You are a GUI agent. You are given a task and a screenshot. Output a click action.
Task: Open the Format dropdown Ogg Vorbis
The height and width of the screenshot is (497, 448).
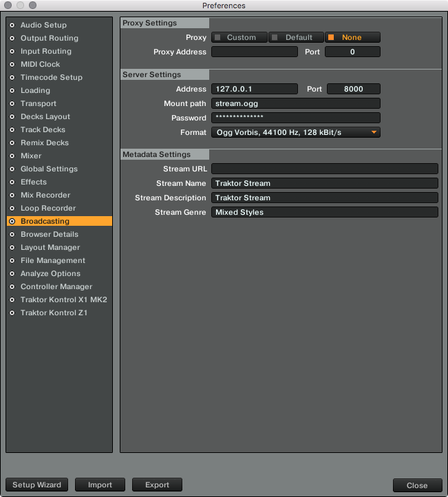pyautogui.click(x=296, y=132)
